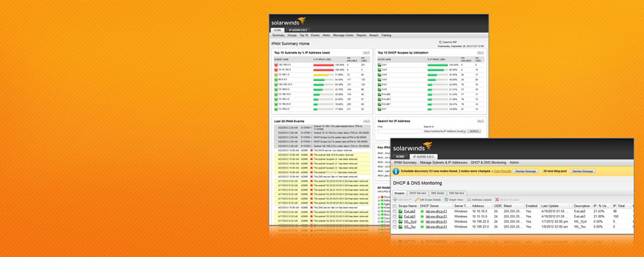The height and width of the screenshot is (257, 644).
Task: Dismiss the new blog post message
Action: [x=582, y=171]
